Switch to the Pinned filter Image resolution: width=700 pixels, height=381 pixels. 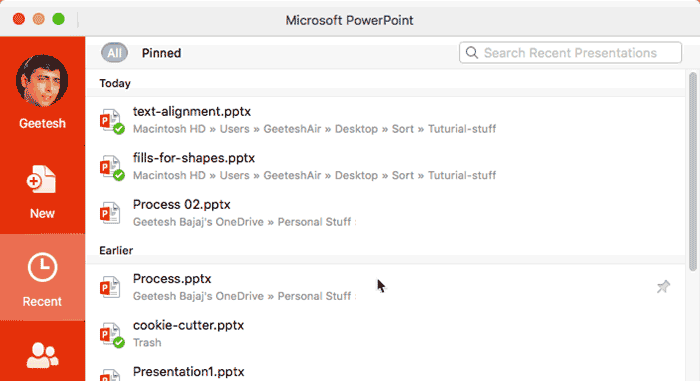tap(161, 53)
